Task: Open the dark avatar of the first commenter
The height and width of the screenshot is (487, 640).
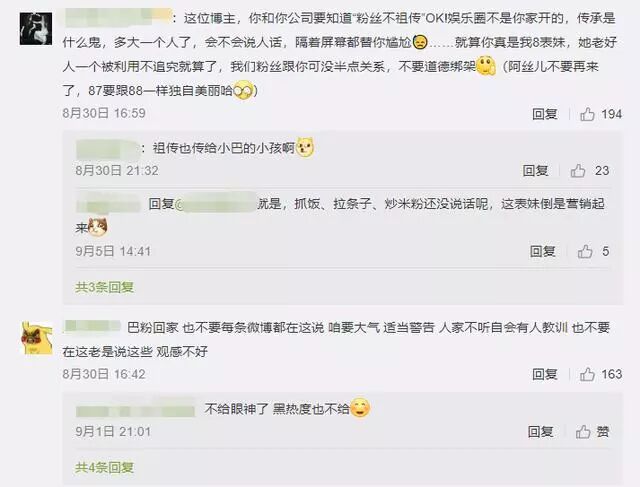Action: point(36,29)
